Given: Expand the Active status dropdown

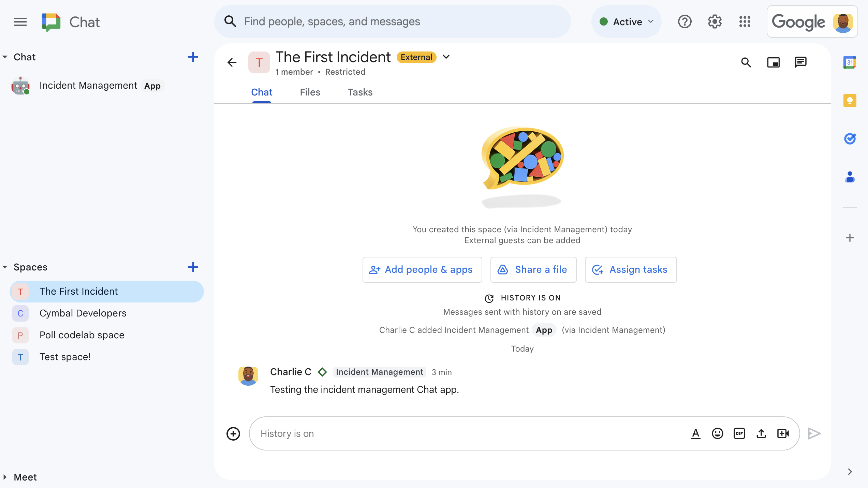Looking at the screenshot, I should tap(626, 21).
